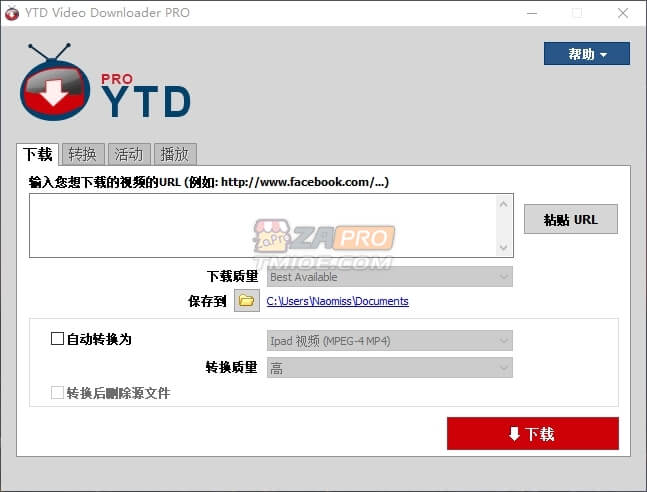Close the YTD Video Downloader window
This screenshot has width=647, height=492.
[x=623, y=13]
